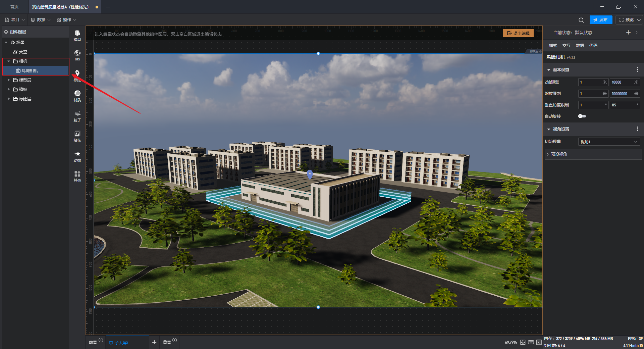Open the 贴花 (Decal) category

tap(77, 136)
